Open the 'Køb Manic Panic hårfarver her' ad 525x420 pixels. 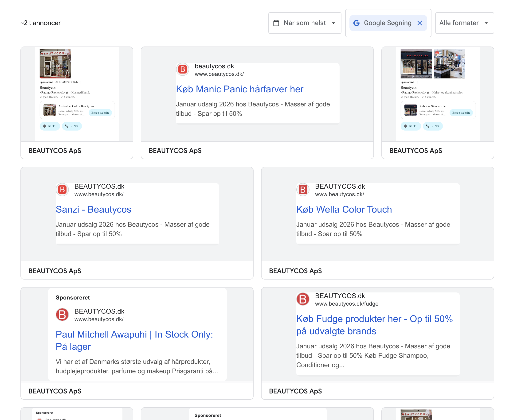240,89
